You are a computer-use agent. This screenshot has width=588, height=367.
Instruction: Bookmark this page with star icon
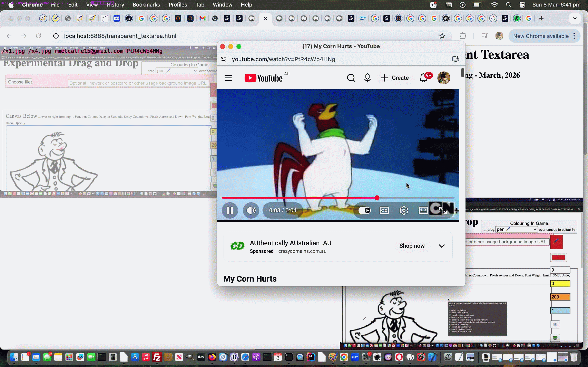coord(442,36)
